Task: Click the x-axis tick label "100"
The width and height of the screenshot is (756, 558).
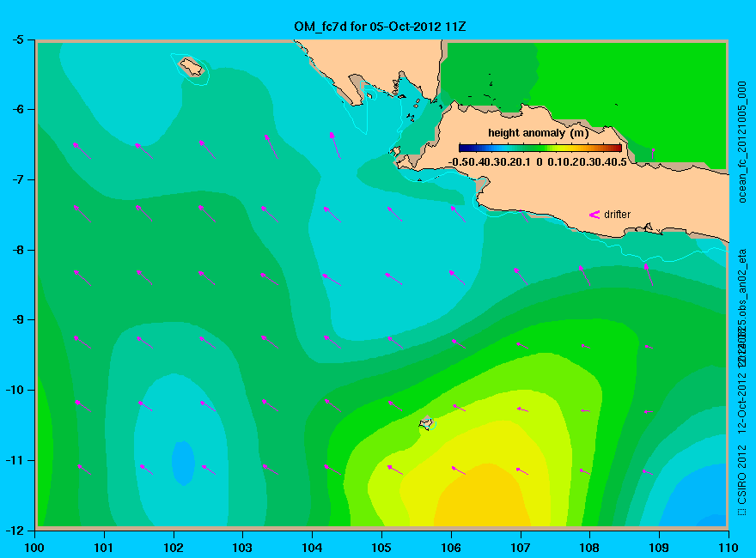Action: pyautogui.click(x=34, y=548)
